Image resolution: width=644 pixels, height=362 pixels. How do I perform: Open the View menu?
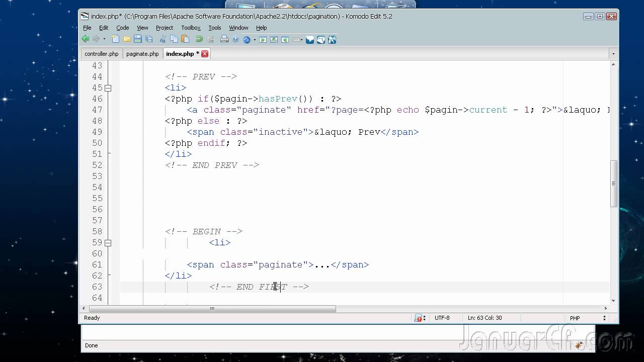tap(142, 28)
